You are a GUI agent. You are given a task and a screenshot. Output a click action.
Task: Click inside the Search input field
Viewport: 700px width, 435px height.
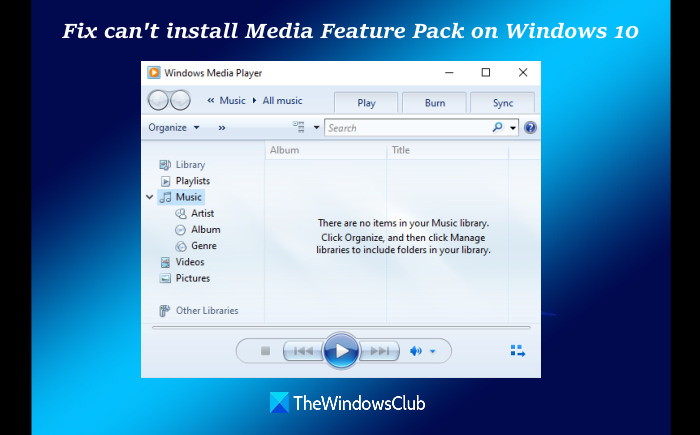click(x=408, y=128)
